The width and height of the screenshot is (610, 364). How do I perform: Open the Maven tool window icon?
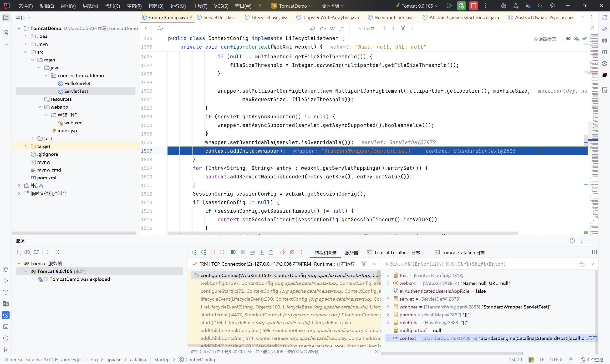coord(604,52)
